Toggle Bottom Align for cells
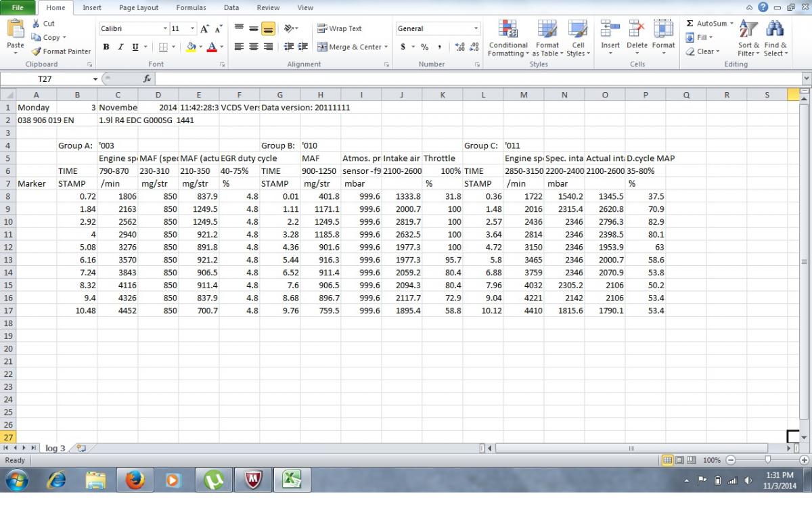The image size is (812, 521). pos(268,29)
